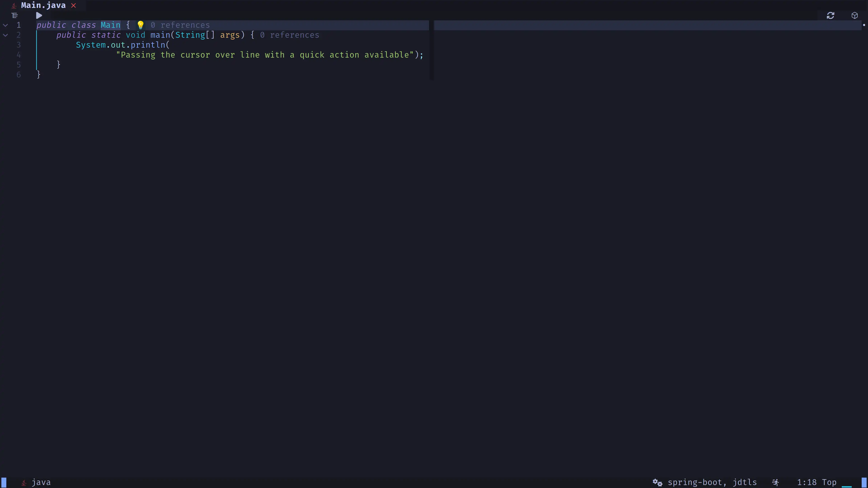Image resolution: width=868 pixels, height=488 pixels.
Task: Close the Main.java tab
Action: 73,5
